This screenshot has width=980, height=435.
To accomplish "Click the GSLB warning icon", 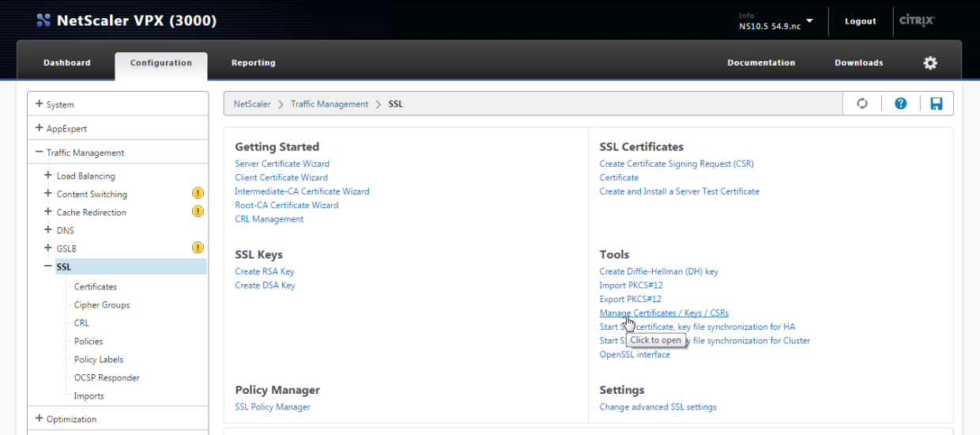I will (x=198, y=248).
